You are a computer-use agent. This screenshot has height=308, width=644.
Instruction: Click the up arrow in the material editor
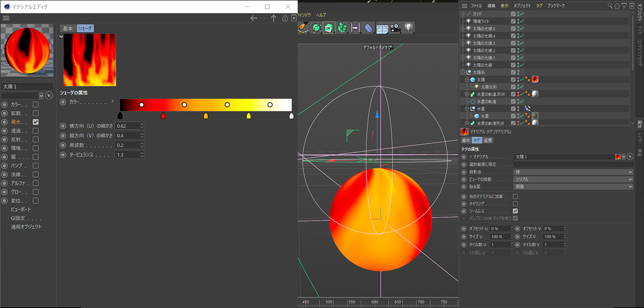(273, 18)
